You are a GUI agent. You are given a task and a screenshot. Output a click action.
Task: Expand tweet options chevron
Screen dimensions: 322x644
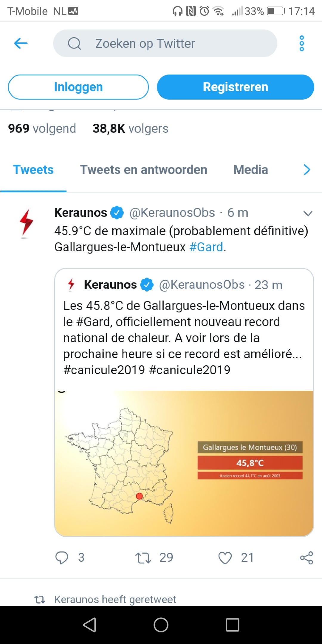[x=307, y=213]
